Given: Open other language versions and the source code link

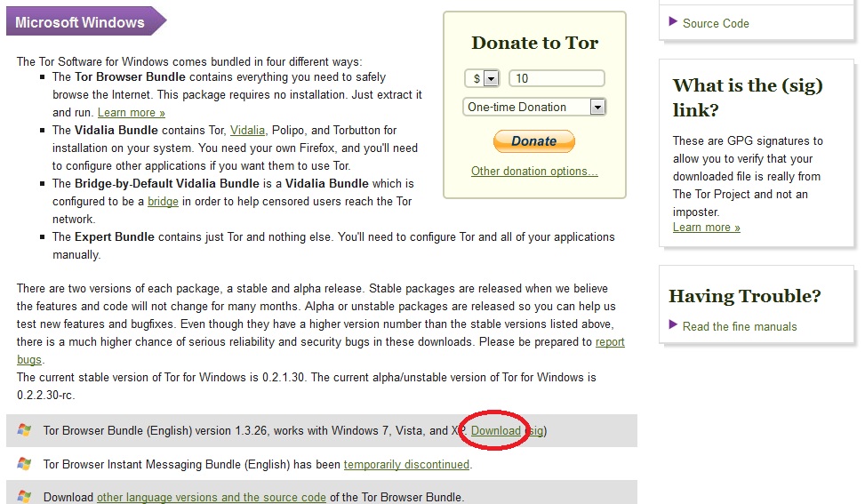Looking at the screenshot, I should (212, 497).
